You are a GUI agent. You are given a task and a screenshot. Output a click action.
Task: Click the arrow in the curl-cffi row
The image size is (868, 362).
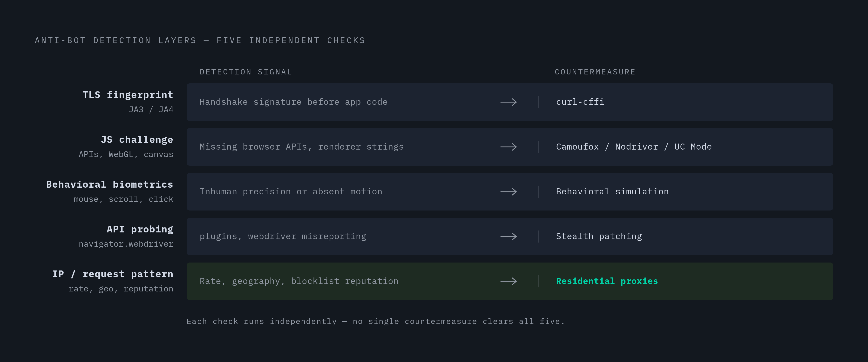click(509, 102)
